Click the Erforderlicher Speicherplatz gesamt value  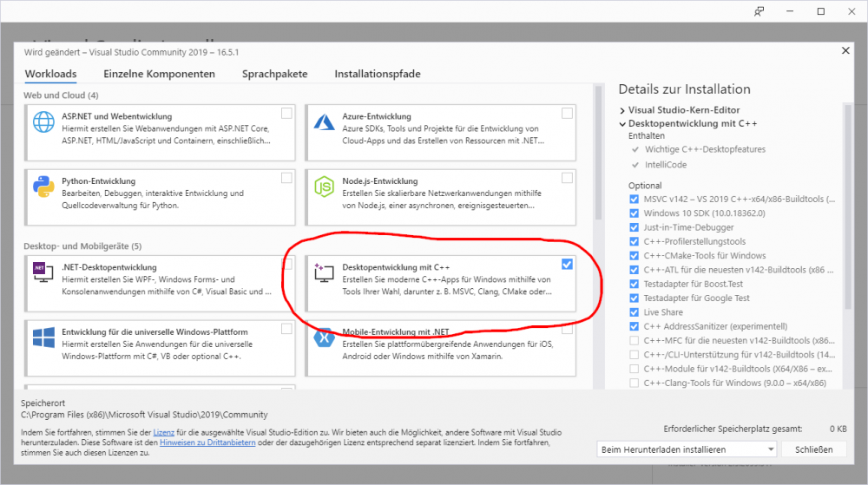[x=838, y=429]
